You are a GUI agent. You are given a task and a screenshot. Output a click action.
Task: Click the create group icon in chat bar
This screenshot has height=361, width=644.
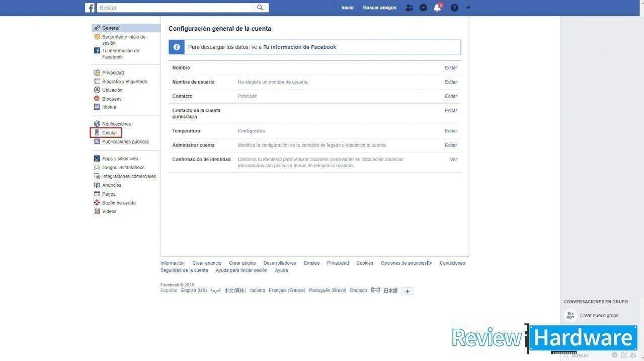click(x=633, y=355)
